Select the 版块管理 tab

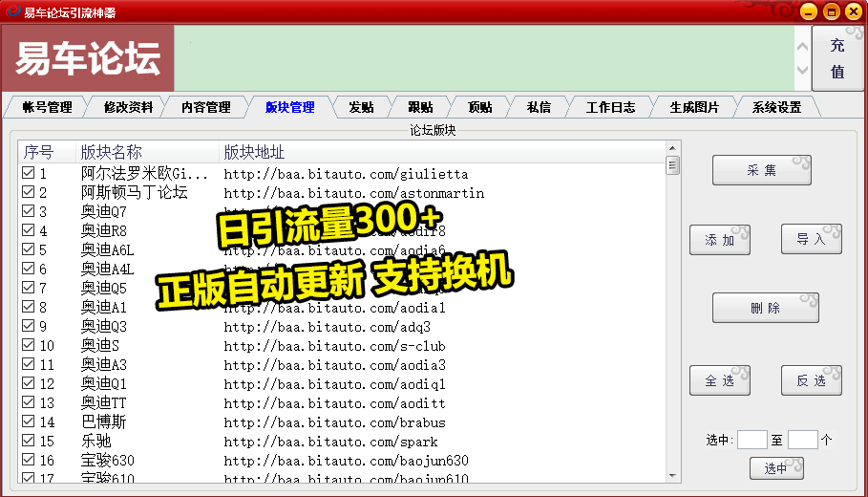pyautogui.click(x=289, y=107)
